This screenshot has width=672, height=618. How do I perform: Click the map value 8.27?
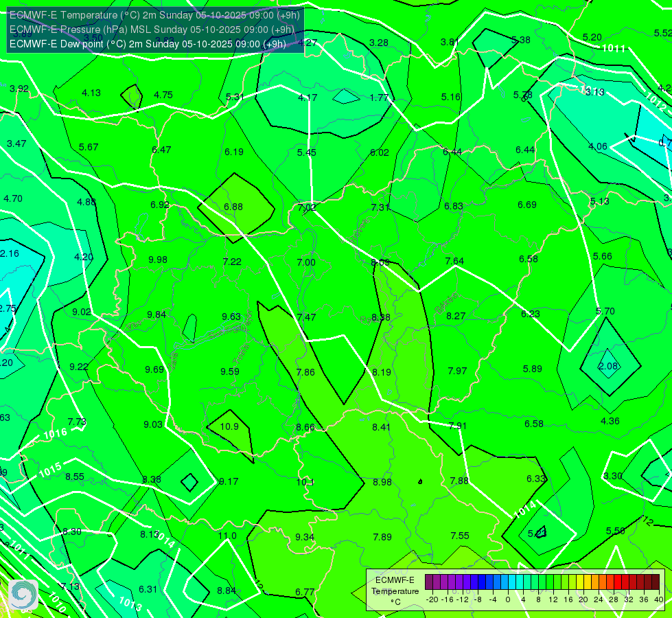click(456, 316)
